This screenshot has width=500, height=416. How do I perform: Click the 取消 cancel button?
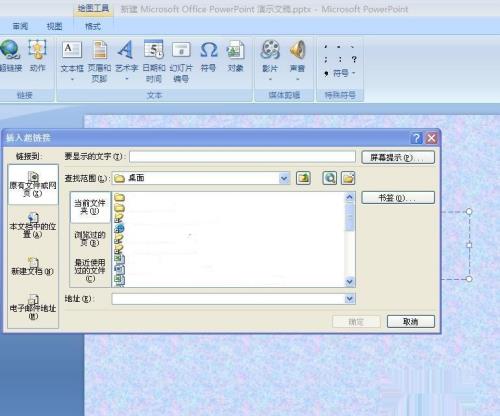pos(411,322)
